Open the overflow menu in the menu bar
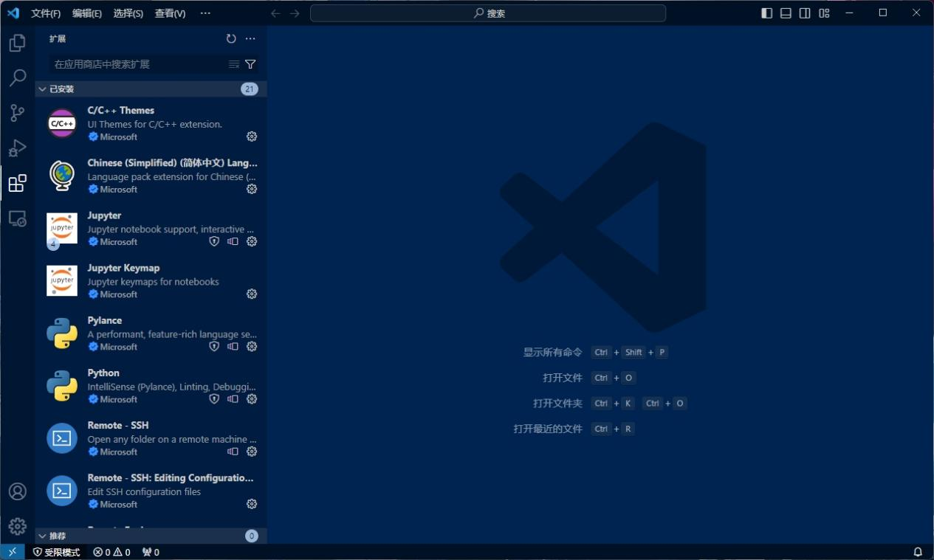This screenshot has height=560, width=934. [x=205, y=13]
